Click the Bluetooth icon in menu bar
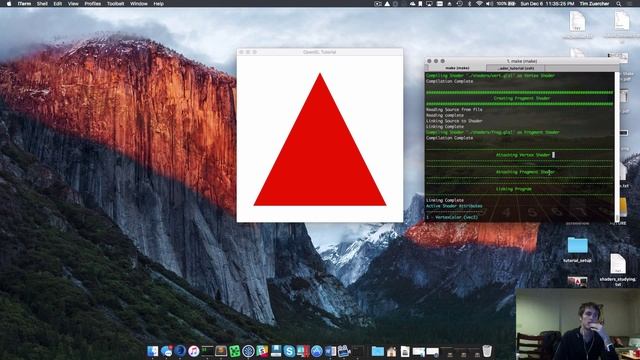The height and width of the screenshot is (360, 640). pos(469,4)
